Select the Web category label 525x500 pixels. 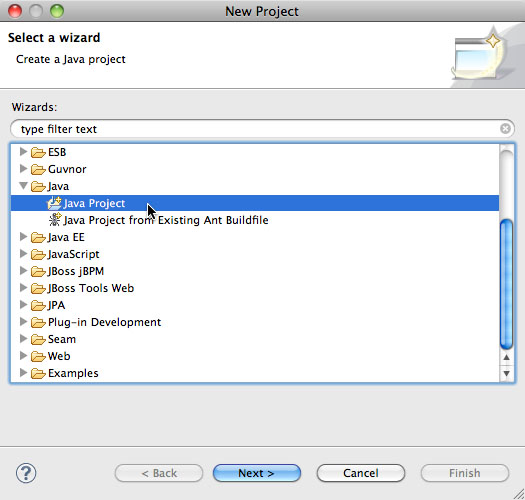pos(59,356)
